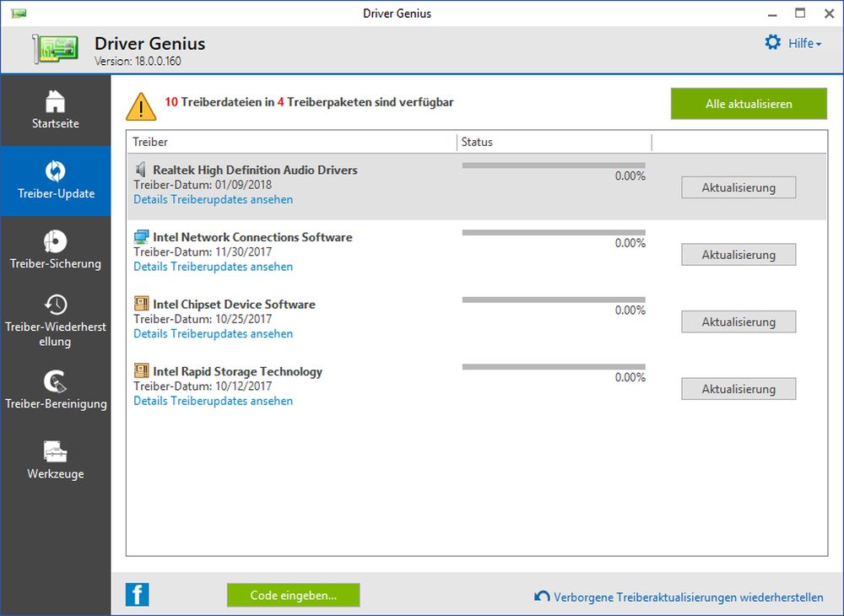Close the Driver Genius window
The image size is (844, 616).
830,14
